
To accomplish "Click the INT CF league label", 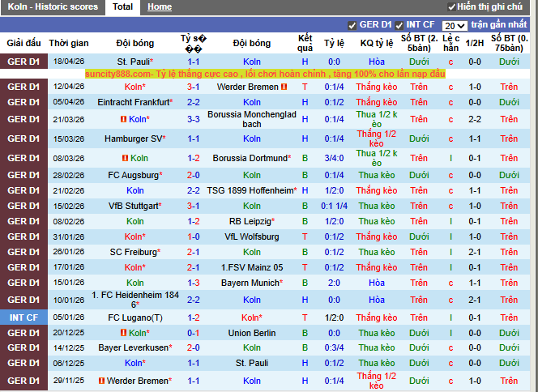I will pyautogui.click(x=23, y=317).
